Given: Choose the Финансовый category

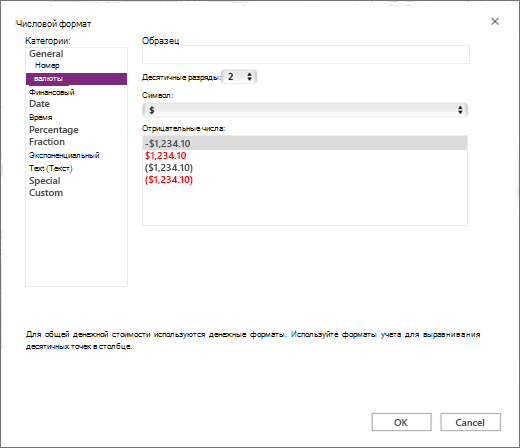Looking at the screenshot, I should 52,92.
